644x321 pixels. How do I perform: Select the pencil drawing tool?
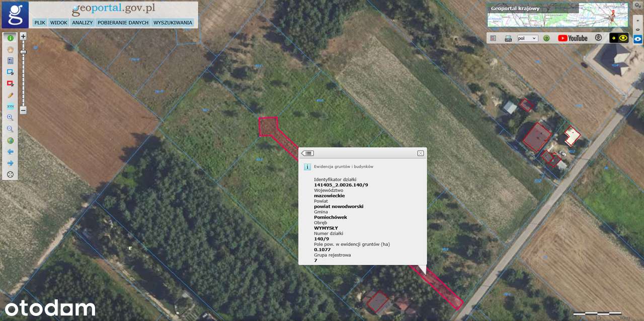tap(10, 95)
